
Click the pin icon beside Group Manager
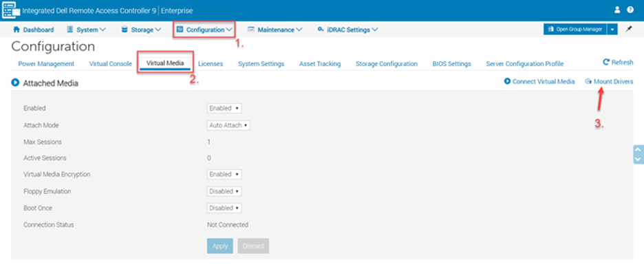(x=629, y=29)
